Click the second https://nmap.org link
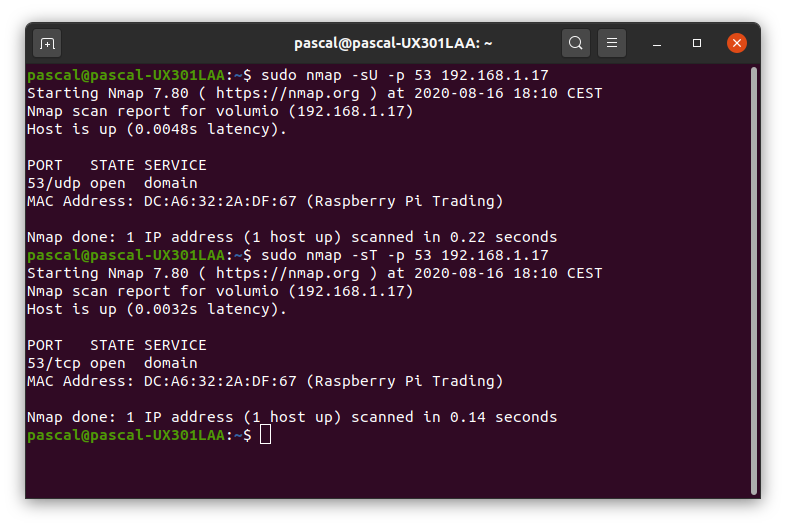Screen dimensions: 786x527 (288, 273)
